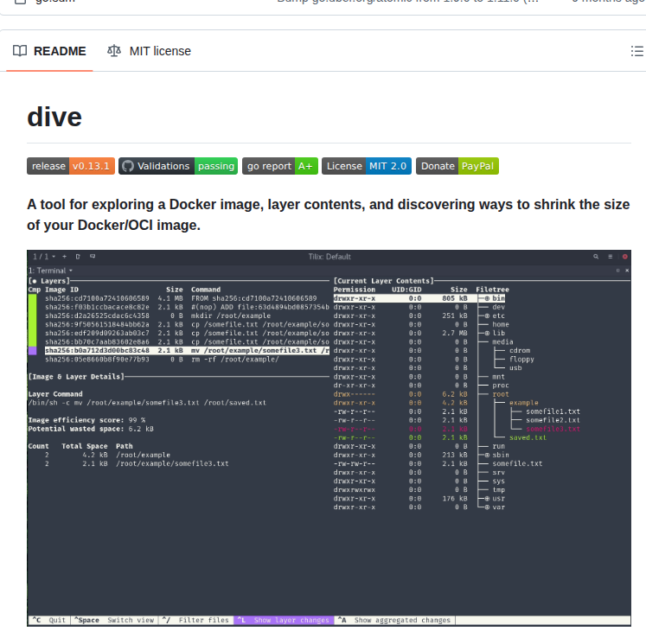This screenshot has height=644, width=646.
Task: Toggle '^L Show layer changes' in bottom bar
Action: pos(284,620)
